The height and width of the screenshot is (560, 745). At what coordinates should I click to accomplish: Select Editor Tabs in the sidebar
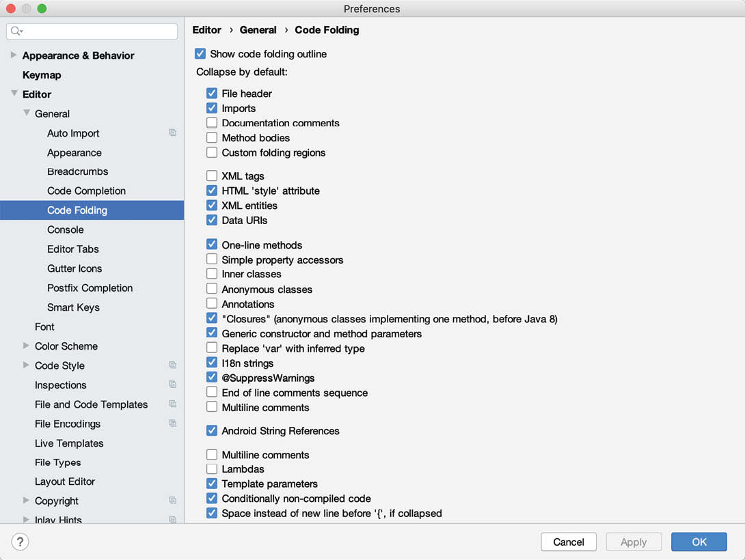[x=73, y=249]
